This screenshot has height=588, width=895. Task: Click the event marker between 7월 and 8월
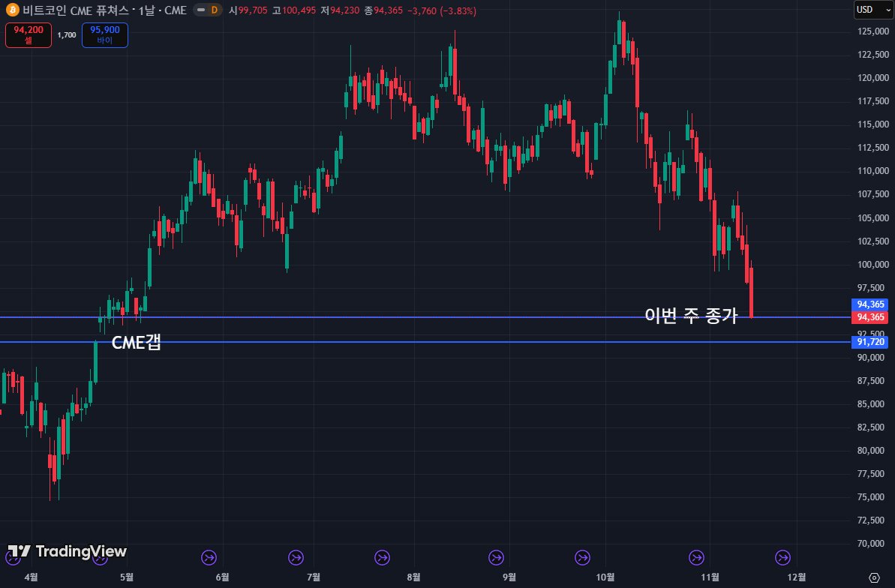[382, 558]
